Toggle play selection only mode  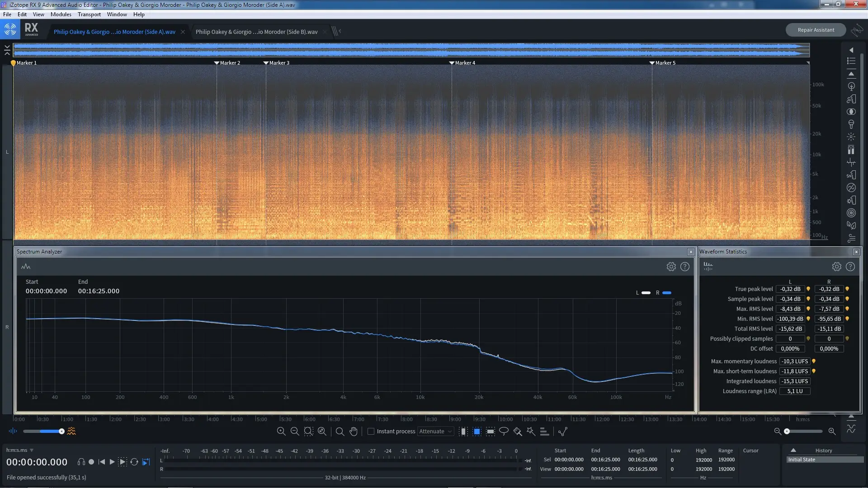click(x=123, y=462)
